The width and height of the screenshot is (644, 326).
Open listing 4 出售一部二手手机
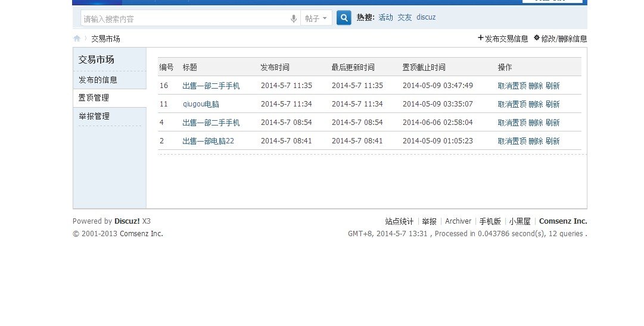click(211, 123)
